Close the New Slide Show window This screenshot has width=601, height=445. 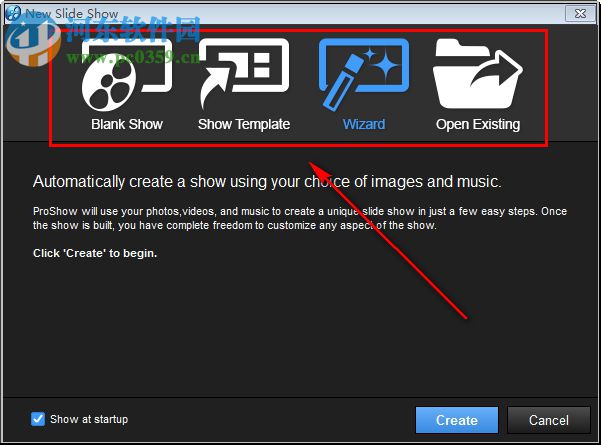tap(580, 14)
